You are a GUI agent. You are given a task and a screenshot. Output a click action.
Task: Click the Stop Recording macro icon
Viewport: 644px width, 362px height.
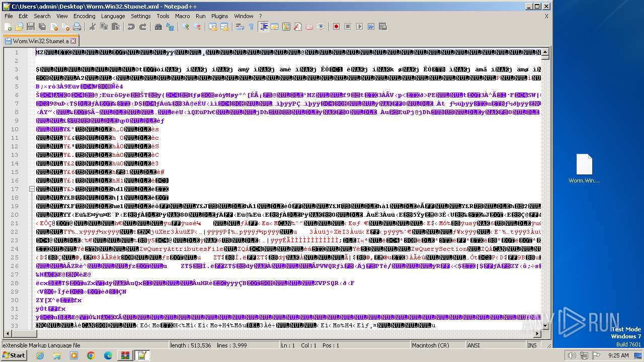(x=348, y=27)
